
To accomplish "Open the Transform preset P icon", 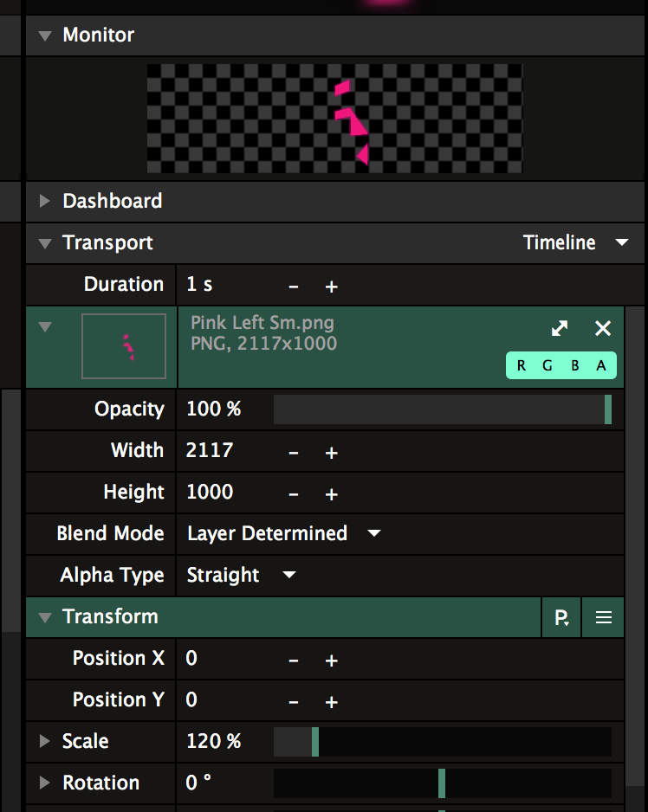I will tap(561, 617).
